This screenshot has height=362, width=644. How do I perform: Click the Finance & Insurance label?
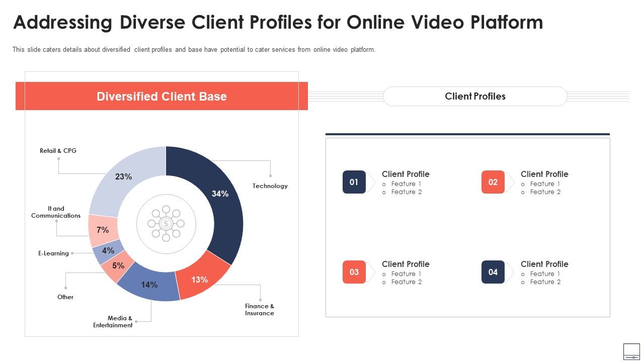click(x=260, y=310)
